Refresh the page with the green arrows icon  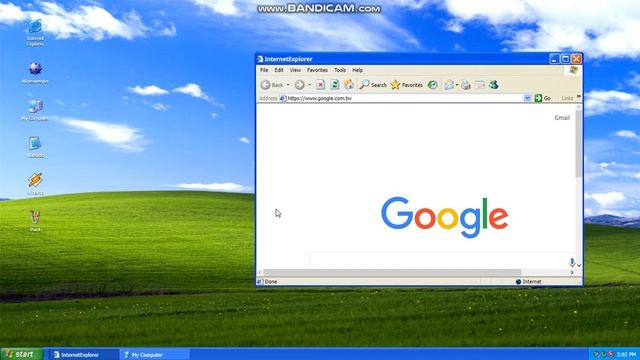point(335,85)
